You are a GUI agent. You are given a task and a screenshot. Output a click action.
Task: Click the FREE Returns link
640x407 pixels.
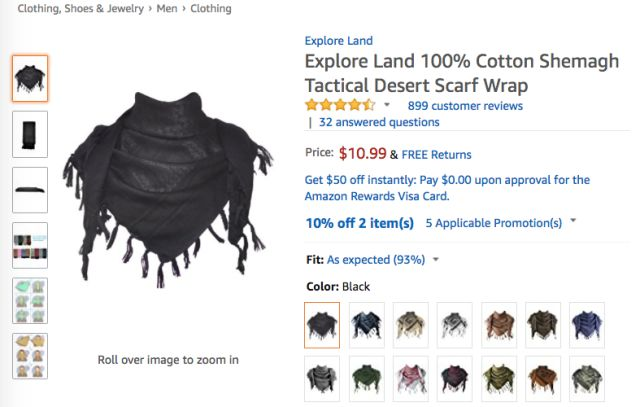(436, 155)
